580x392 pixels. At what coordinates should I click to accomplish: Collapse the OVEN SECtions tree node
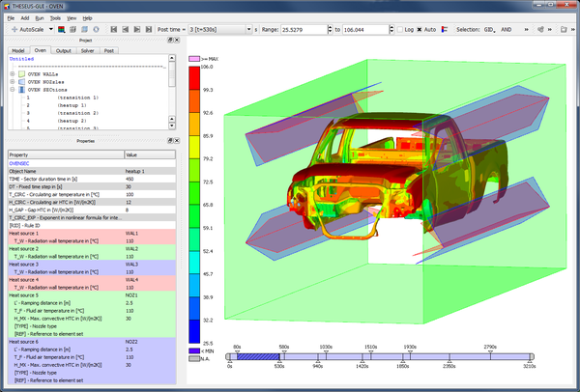(13, 89)
